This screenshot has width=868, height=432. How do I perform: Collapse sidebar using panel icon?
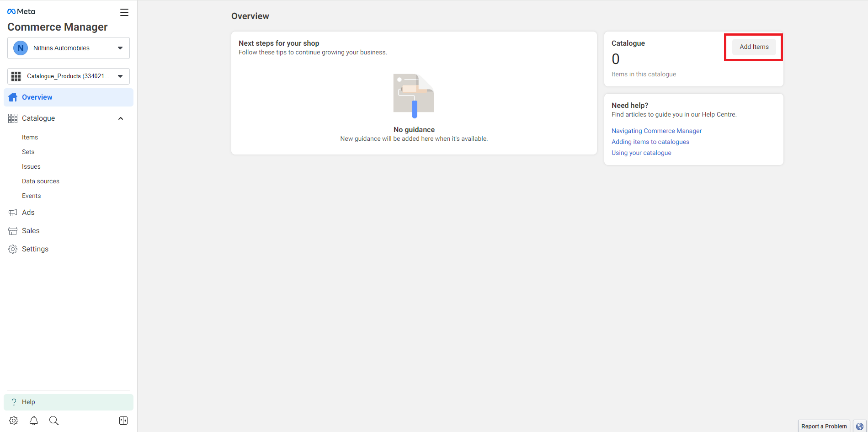123,421
